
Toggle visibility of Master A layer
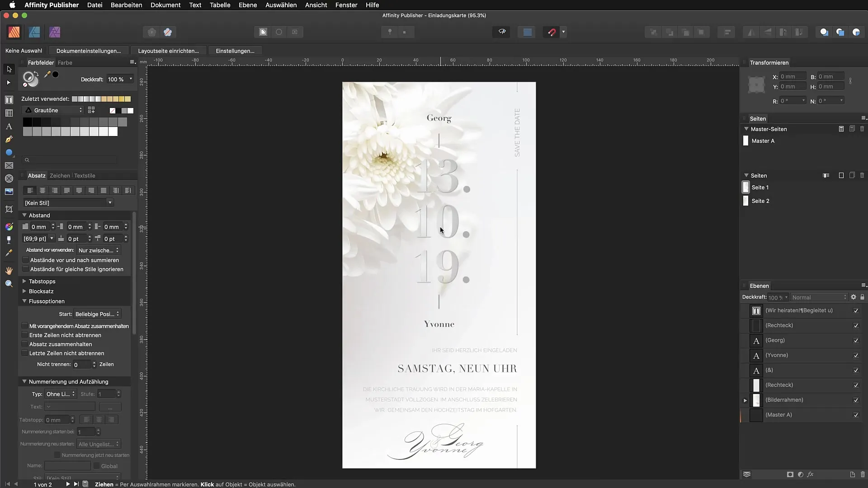pos(856,415)
